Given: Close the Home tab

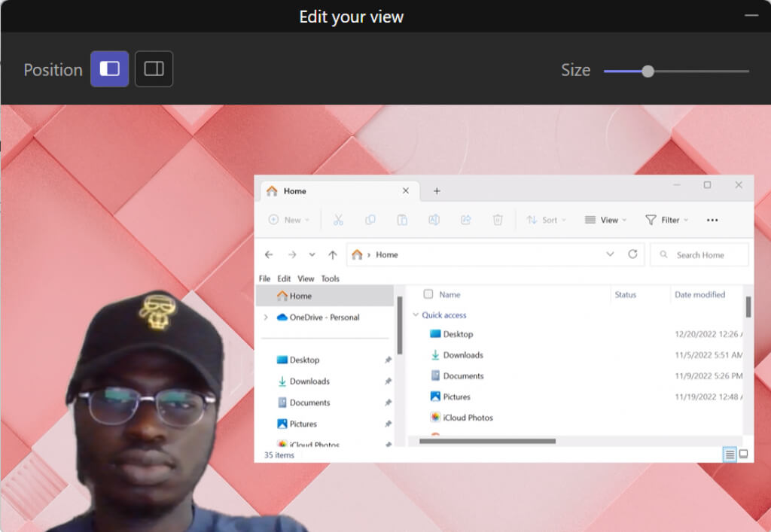Looking at the screenshot, I should click(x=406, y=190).
